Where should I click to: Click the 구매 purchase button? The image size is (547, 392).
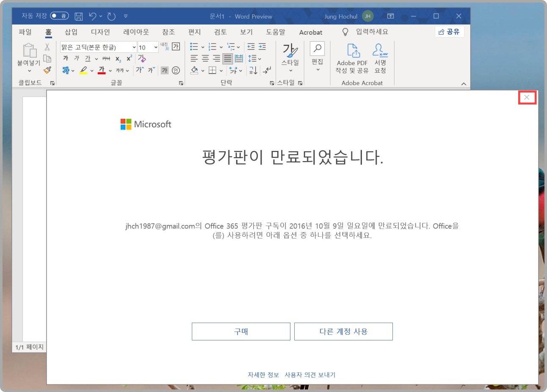(240, 331)
